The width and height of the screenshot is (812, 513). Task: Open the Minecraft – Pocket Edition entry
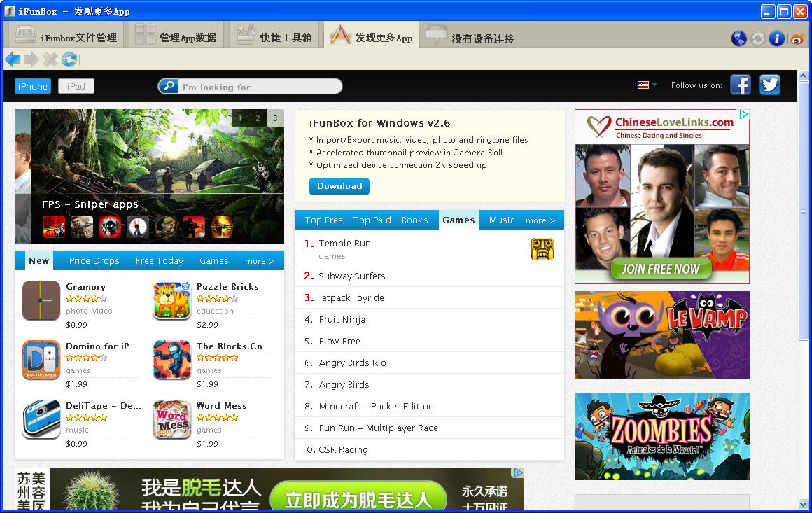click(429, 407)
